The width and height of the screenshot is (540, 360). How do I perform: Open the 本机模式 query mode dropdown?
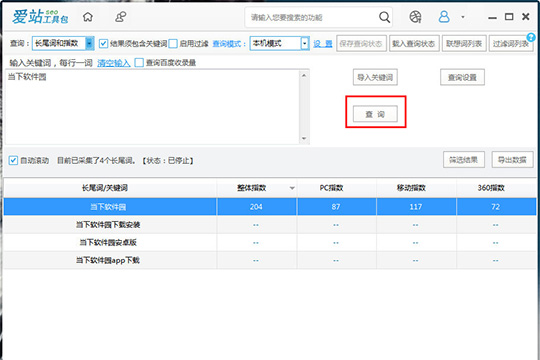pyautogui.click(x=279, y=43)
